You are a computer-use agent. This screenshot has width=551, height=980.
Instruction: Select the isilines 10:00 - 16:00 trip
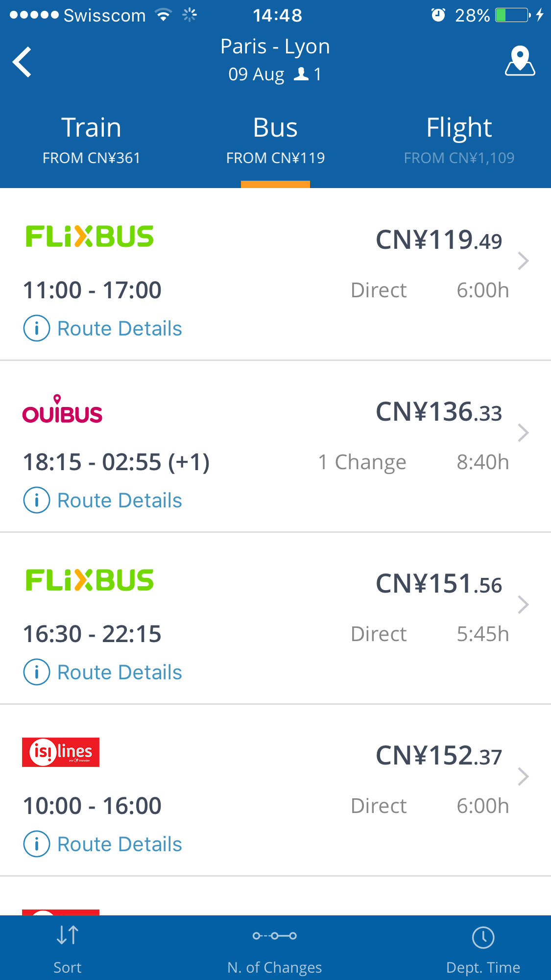point(274,784)
